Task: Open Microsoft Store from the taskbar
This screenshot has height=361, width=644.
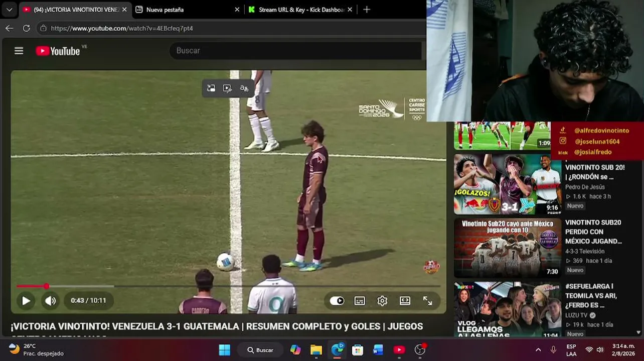Action: [358, 350]
